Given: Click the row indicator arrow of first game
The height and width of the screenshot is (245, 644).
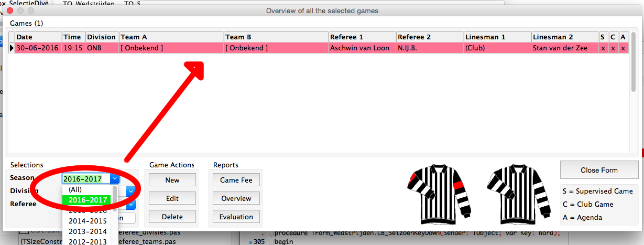Looking at the screenshot, I should coord(12,48).
